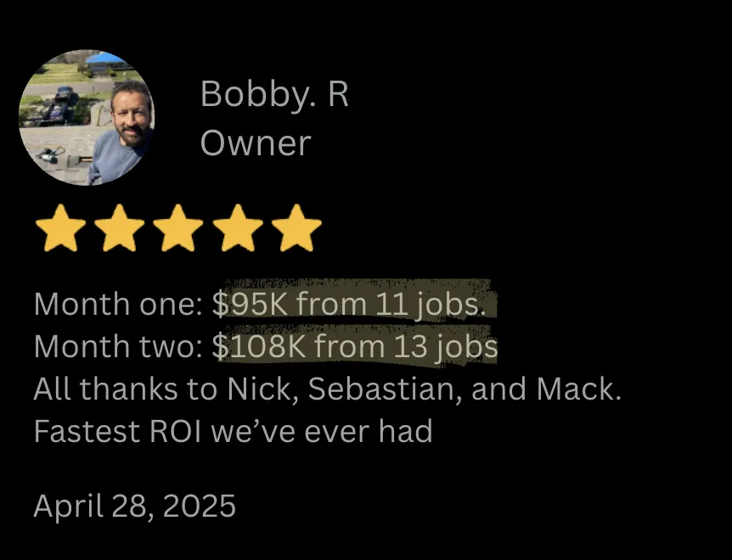The image size is (732, 560).
Task: Click the Month one label
Action: 119,304
